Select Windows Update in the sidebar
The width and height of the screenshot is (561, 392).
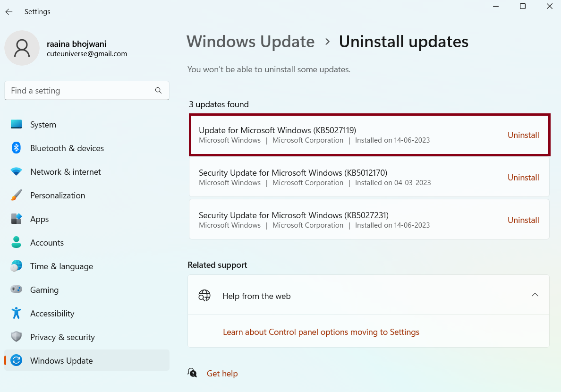pos(61,361)
